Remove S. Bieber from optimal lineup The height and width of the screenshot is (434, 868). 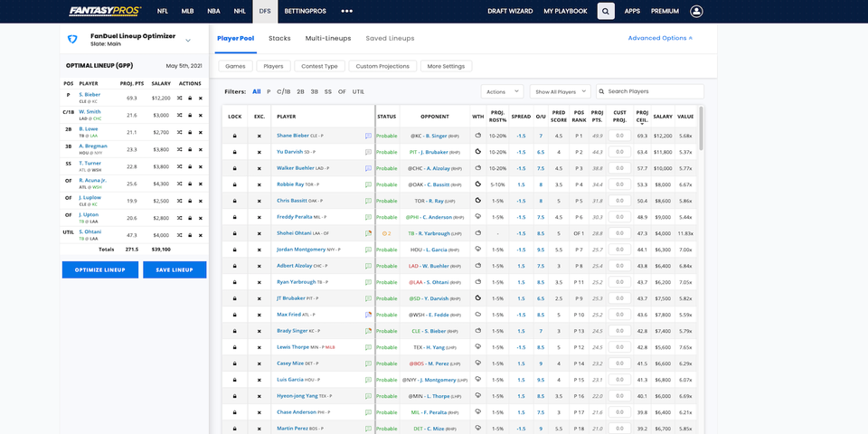[201, 98]
